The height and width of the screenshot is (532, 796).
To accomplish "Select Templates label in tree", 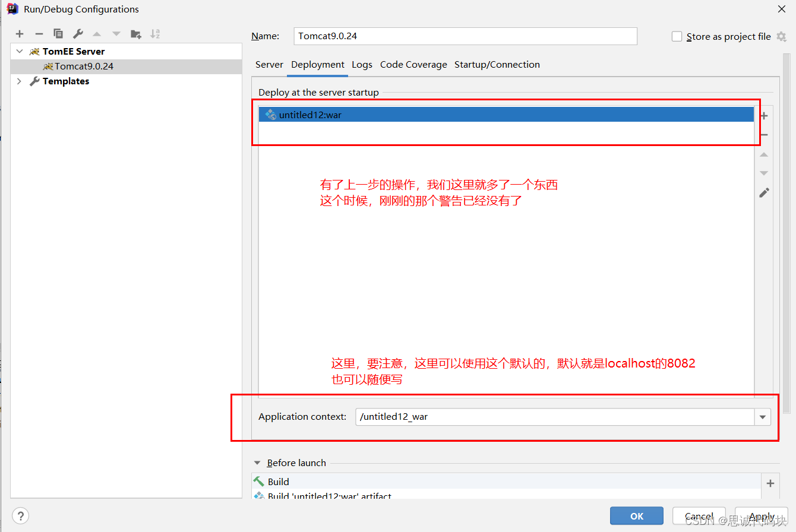I will click(x=66, y=81).
